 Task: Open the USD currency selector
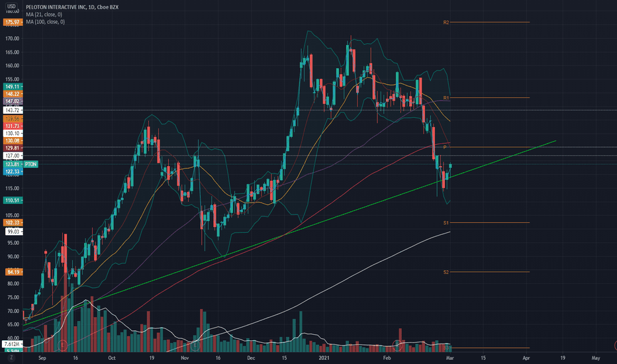[11, 7]
